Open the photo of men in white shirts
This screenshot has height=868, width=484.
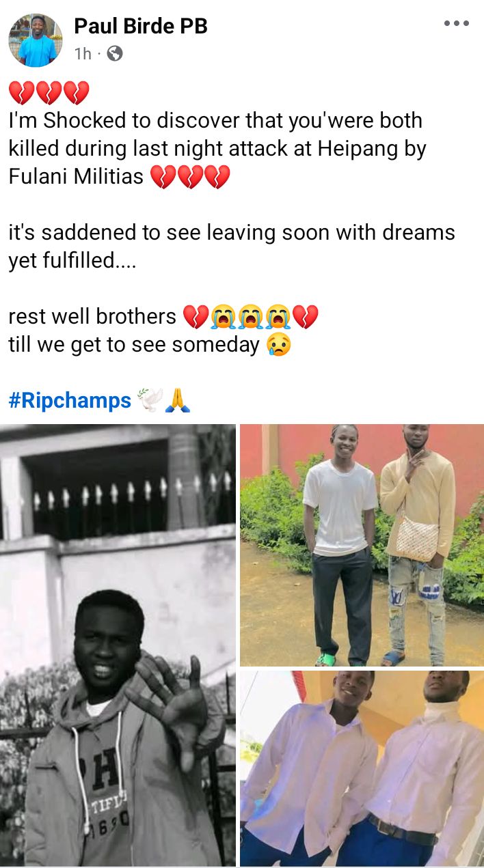point(362,768)
